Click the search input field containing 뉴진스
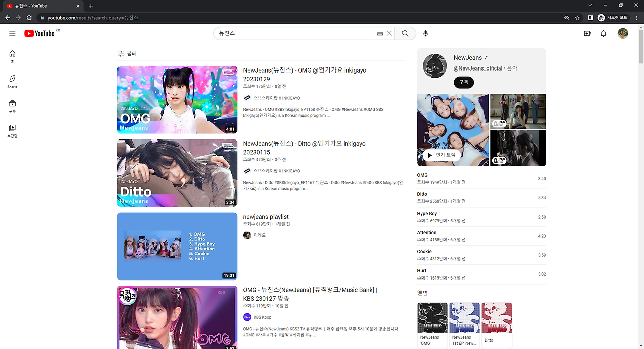The width and height of the screenshot is (644, 349). click(x=297, y=33)
